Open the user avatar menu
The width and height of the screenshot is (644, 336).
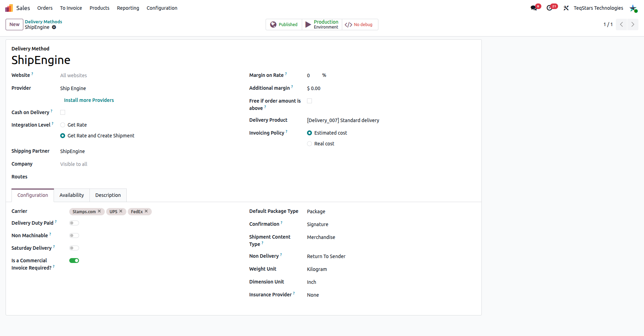point(633,8)
